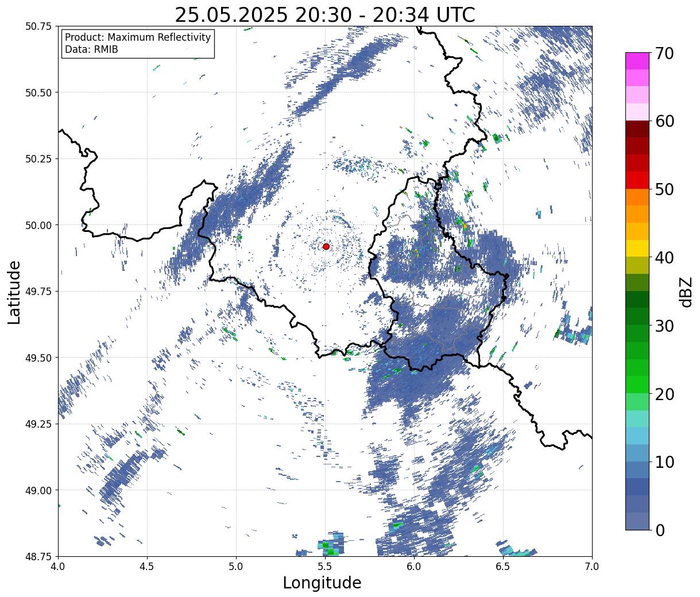Click the turquoise band below 20 dBZ
Image resolution: width=700 pixels, height=597 pixels.
click(x=637, y=418)
